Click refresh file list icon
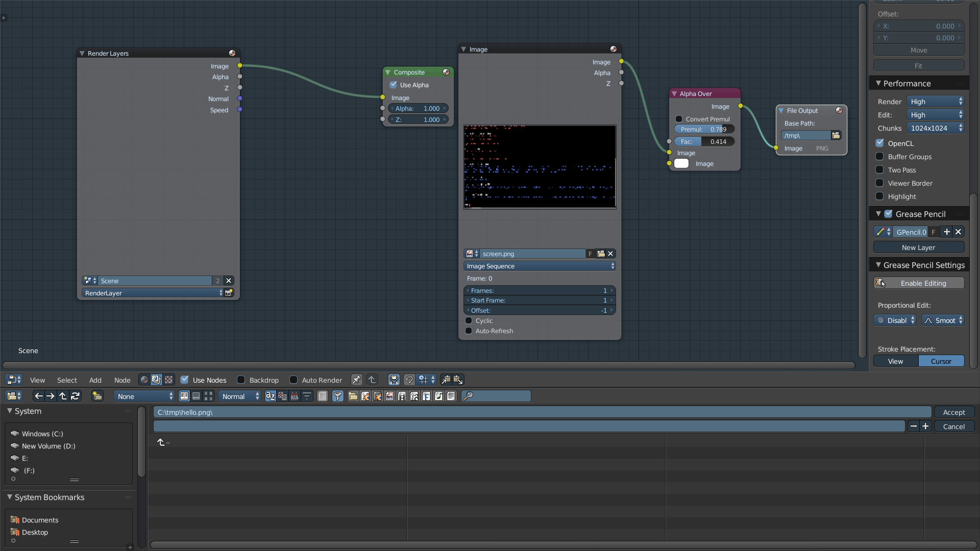The image size is (980, 551). pyautogui.click(x=75, y=396)
